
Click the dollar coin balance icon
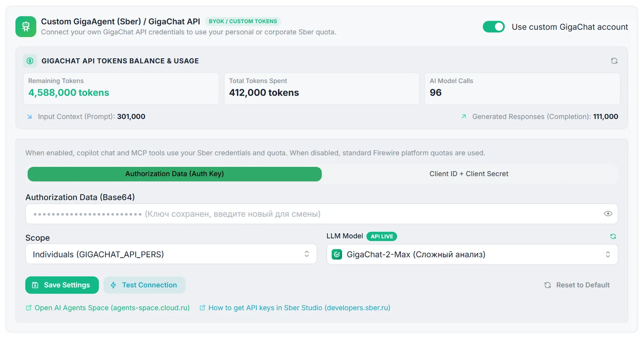point(30,61)
